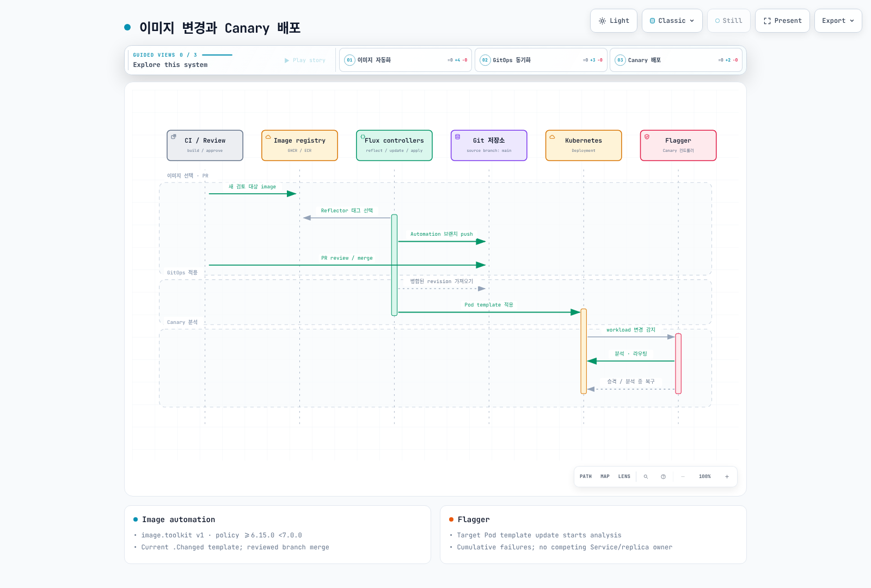Image resolution: width=871 pixels, height=588 pixels.
Task: Click the 'PR review / merge' message label
Action: click(x=347, y=258)
